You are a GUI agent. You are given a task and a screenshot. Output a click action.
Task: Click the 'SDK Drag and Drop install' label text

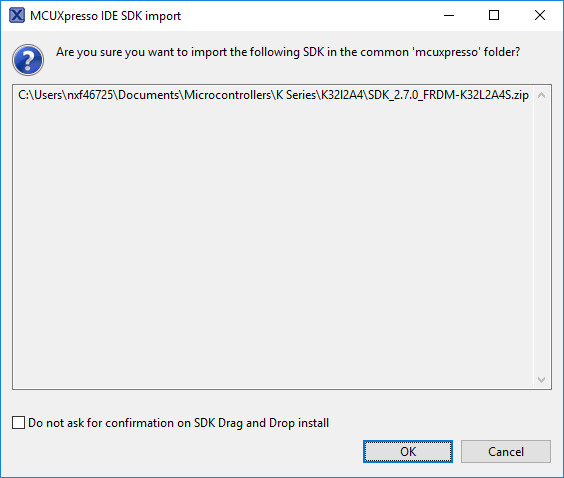[x=261, y=423]
